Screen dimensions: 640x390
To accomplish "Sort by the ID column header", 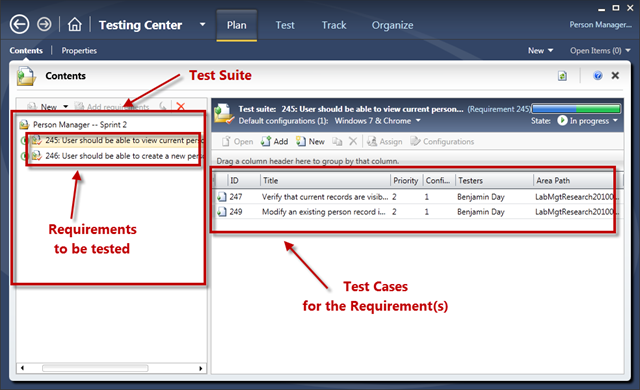I will 244,180.
